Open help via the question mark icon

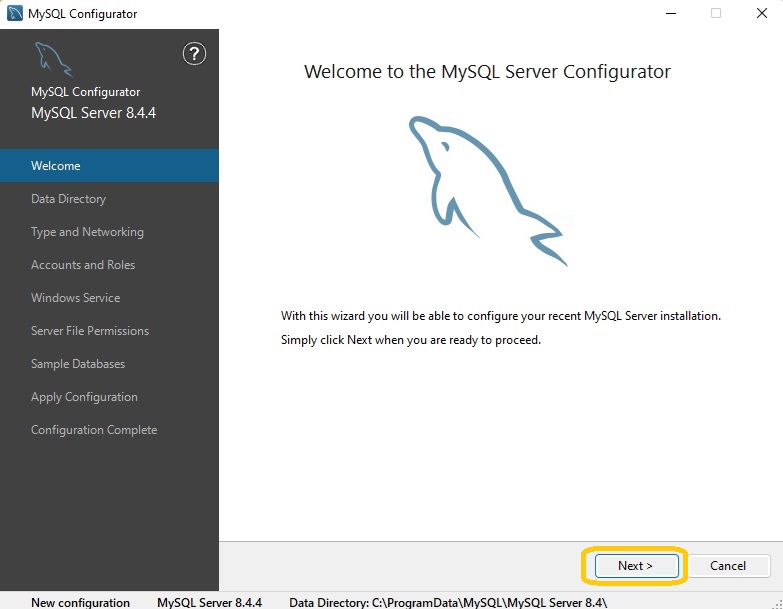pyautogui.click(x=194, y=53)
